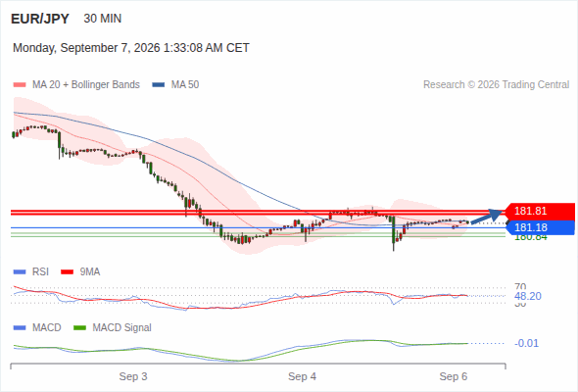
Task: Click the Sep 4 date axis label
Action: click(x=303, y=376)
